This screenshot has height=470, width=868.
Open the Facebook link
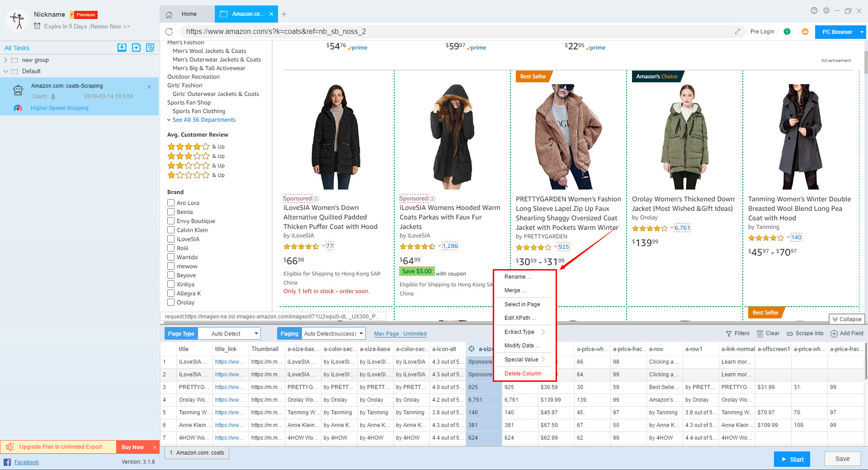(27, 462)
